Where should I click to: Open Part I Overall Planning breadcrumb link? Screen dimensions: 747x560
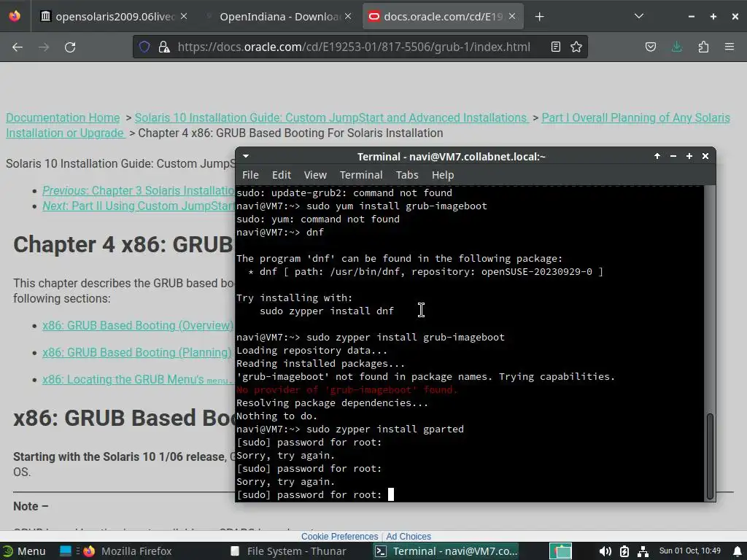click(x=635, y=117)
